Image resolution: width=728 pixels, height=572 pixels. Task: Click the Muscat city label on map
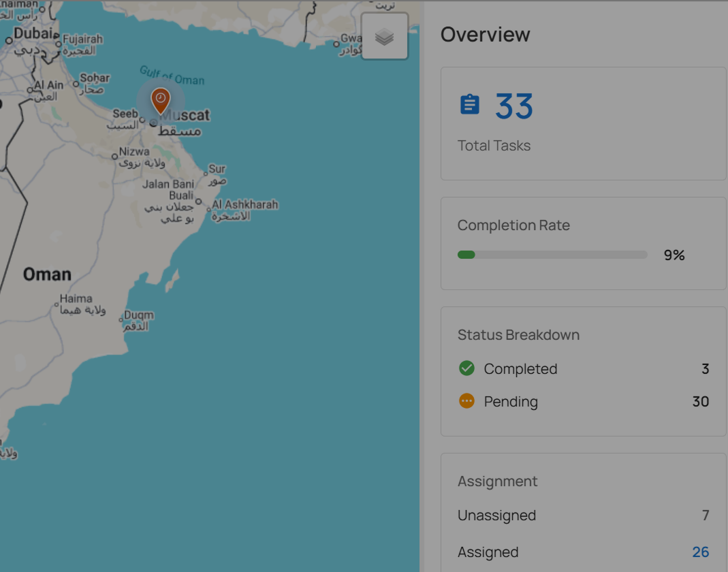click(x=186, y=115)
